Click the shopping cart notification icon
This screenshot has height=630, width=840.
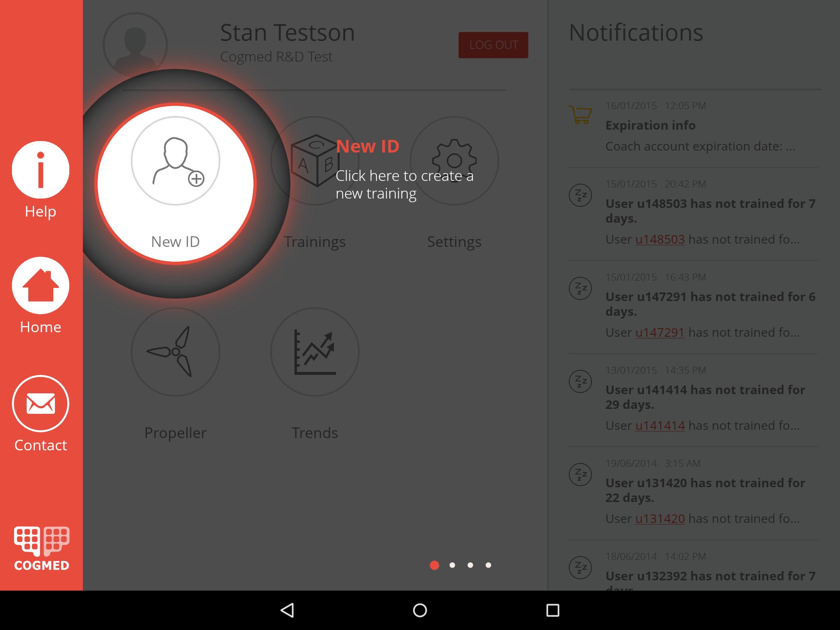[580, 114]
